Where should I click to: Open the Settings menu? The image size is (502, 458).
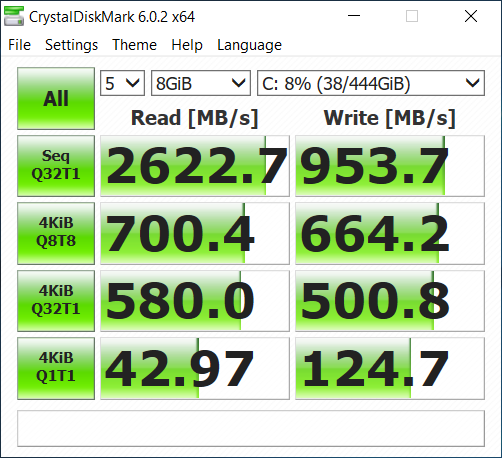pyautogui.click(x=71, y=45)
